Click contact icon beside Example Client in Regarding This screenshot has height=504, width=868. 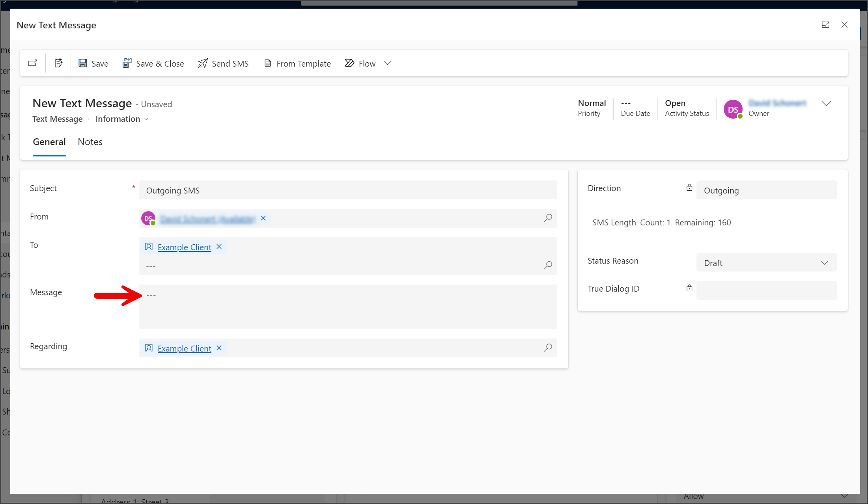point(149,348)
